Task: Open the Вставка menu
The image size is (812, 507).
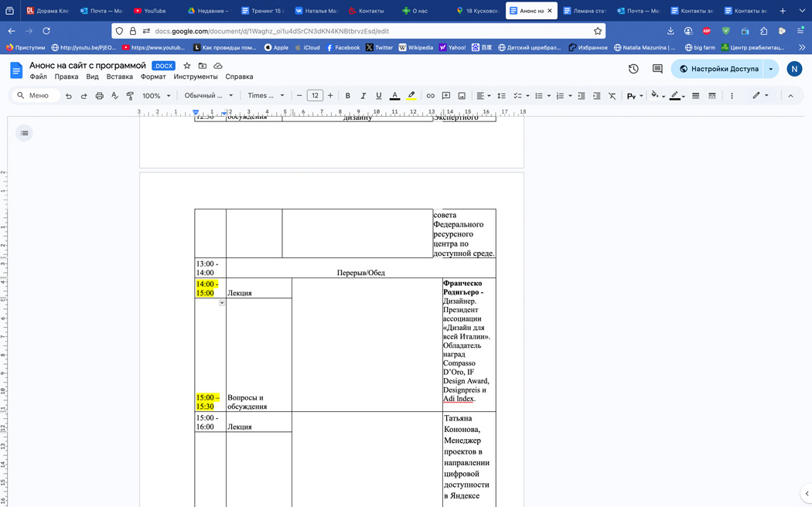Action: pyautogui.click(x=120, y=77)
